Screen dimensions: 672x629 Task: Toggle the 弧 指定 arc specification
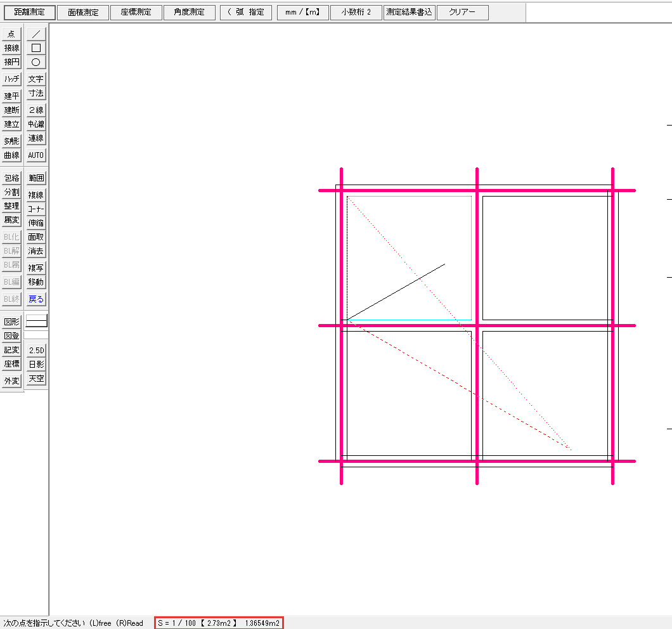click(x=246, y=12)
